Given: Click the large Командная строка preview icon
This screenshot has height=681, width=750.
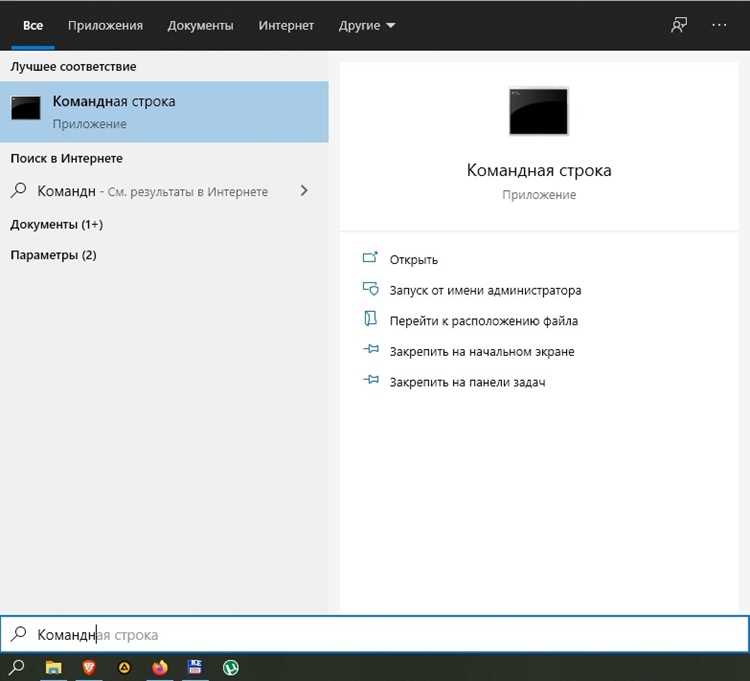Looking at the screenshot, I should 539,111.
